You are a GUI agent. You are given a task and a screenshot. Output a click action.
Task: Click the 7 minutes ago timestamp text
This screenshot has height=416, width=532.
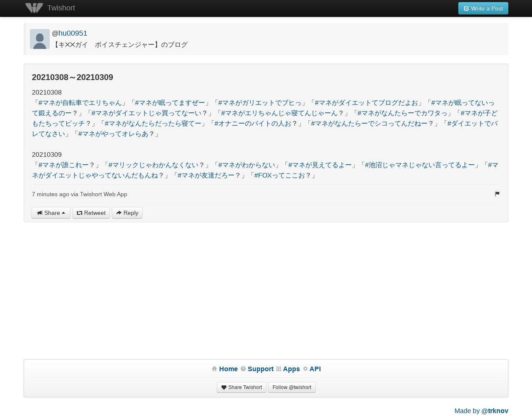point(51,194)
